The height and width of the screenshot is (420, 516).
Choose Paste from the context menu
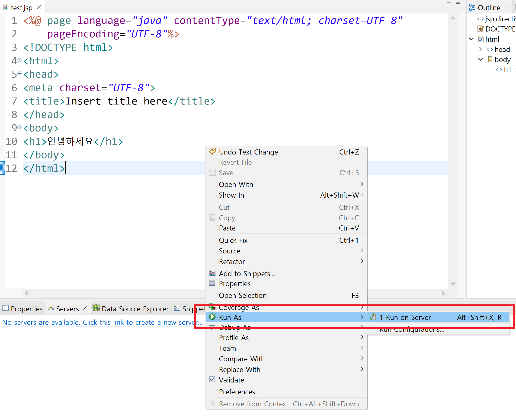coord(227,228)
